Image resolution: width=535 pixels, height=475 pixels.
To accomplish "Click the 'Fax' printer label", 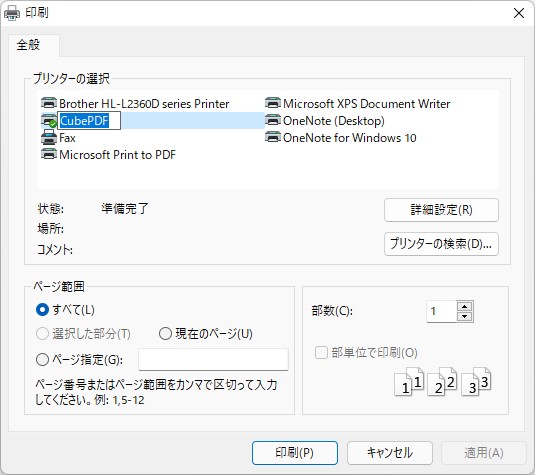I will coord(67,138).
